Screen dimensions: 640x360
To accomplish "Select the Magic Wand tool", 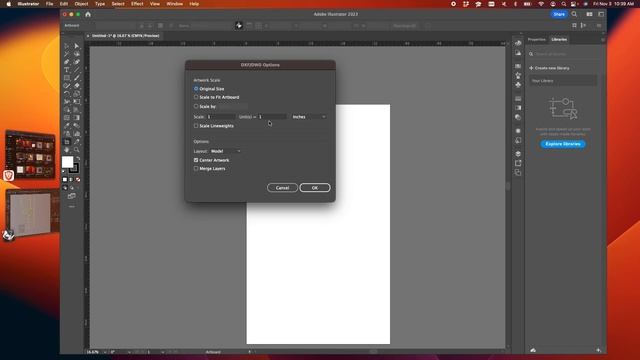I will (x=67, y=54).
